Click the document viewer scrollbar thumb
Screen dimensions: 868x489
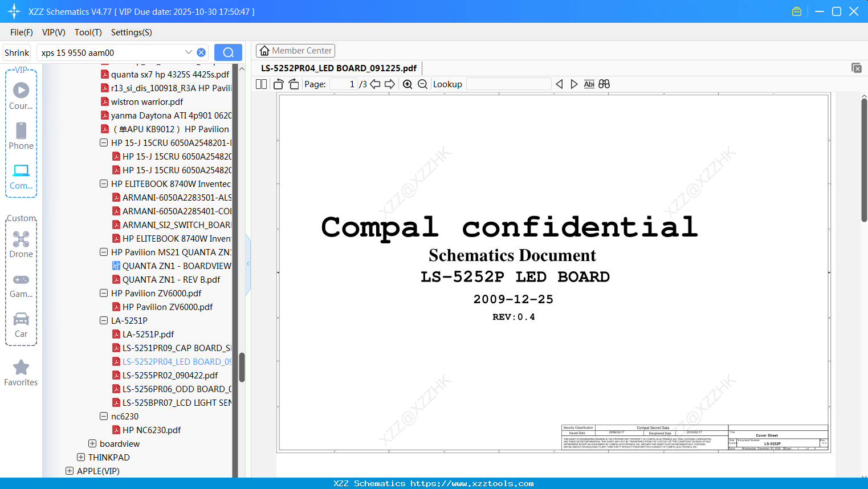point(864,160)
